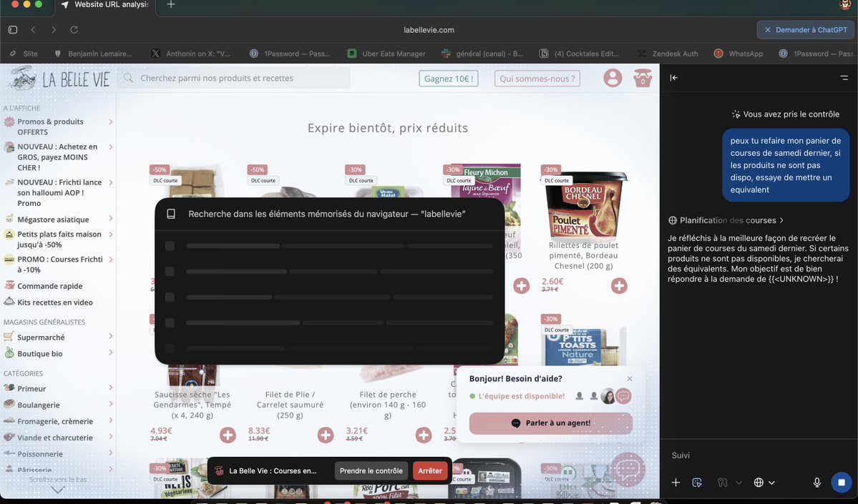Click the Demander à ChatGPT button
Image resolution: width=858 pixels, height=504 pixels.
[806, 29]
